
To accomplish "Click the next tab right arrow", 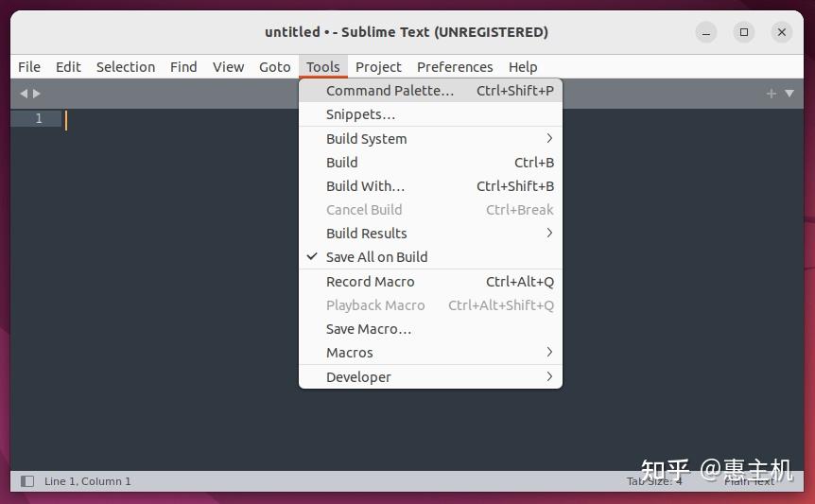I will (36, 94).
